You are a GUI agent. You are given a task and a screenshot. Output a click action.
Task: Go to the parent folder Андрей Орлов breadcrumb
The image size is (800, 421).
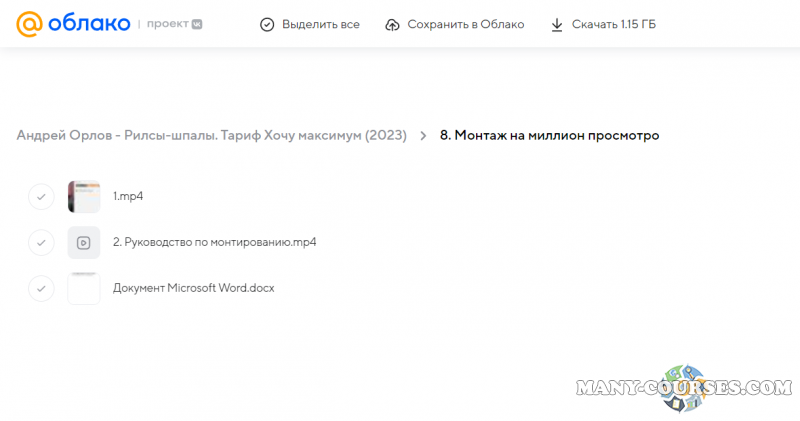pos(211,136)
